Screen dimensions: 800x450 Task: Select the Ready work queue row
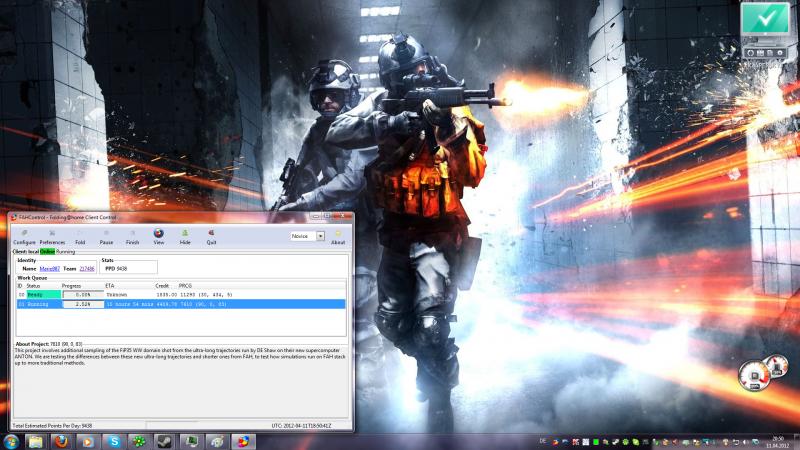[x=181, y=295]
